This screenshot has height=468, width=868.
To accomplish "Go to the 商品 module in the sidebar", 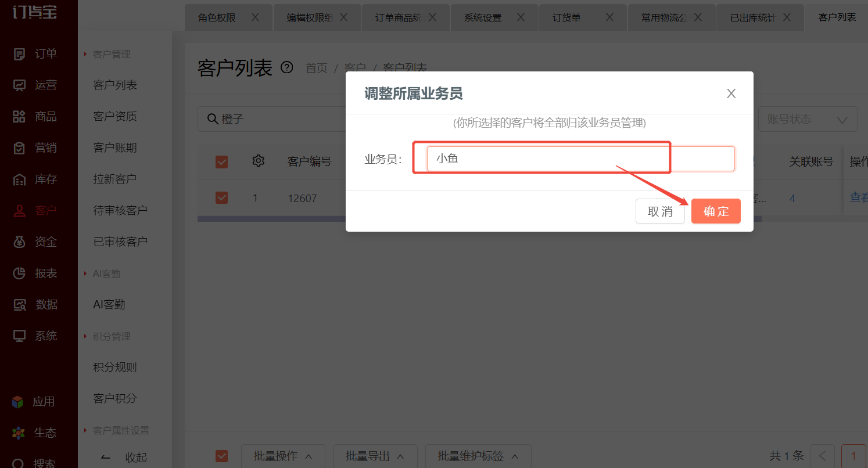I will [x=35, y=117].
